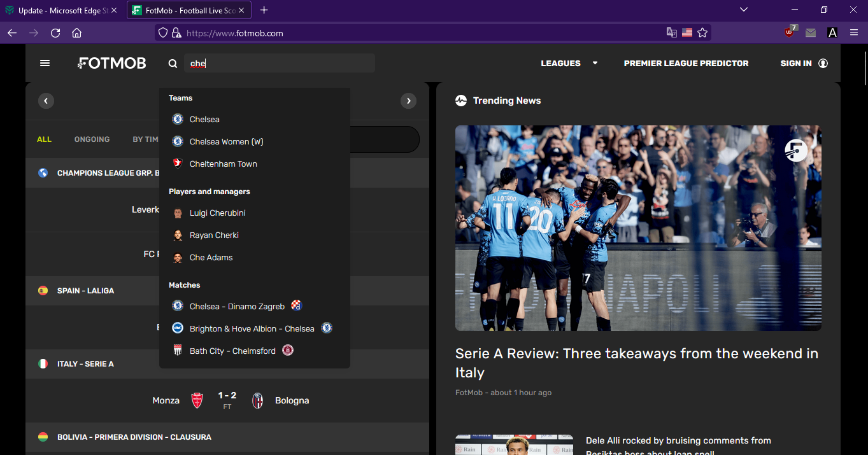Select the ONGOING matches filter
Image resolution: width=868 pixels, height=455 pixels.
point(92,139)
